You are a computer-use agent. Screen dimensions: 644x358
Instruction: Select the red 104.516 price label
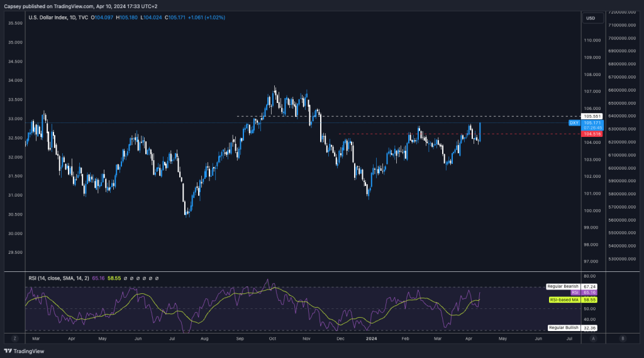593,134
